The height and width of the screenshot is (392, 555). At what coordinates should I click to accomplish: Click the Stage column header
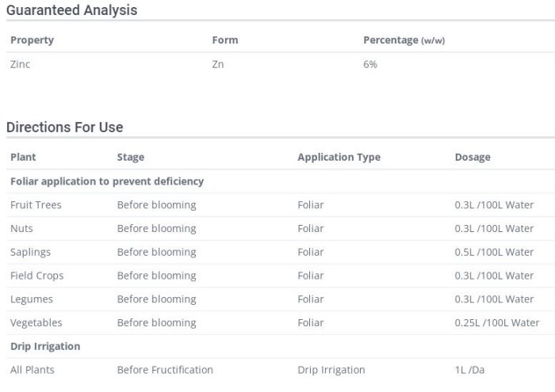click(130, 157)
